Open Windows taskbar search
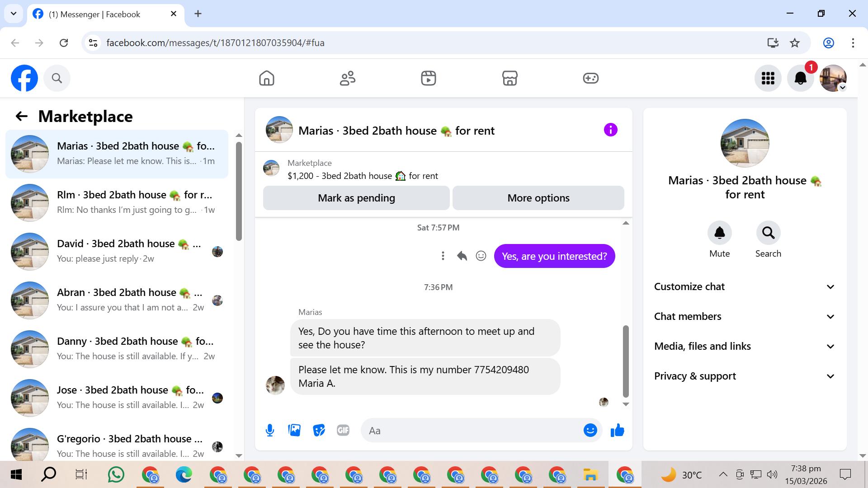This screenshot has height=488, width=868. (48, 475)
